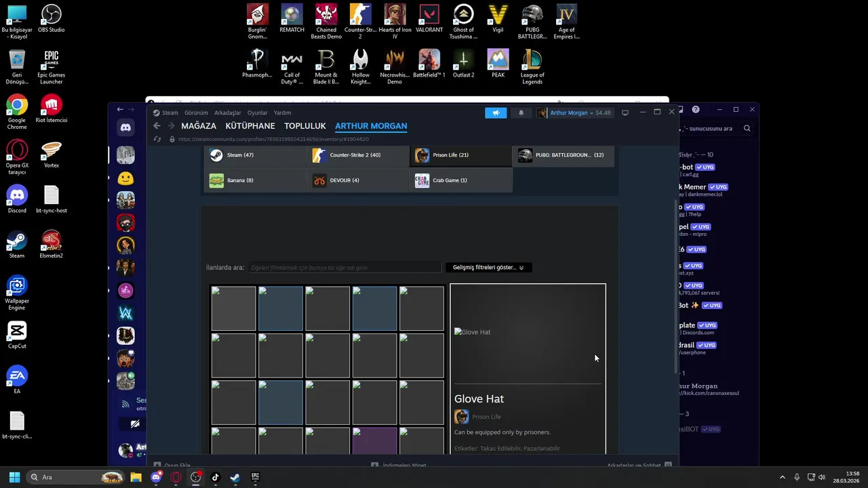Select Riot İstemcisi desktop icon
This screenshot has width=868, height=488.
[51, 109]
